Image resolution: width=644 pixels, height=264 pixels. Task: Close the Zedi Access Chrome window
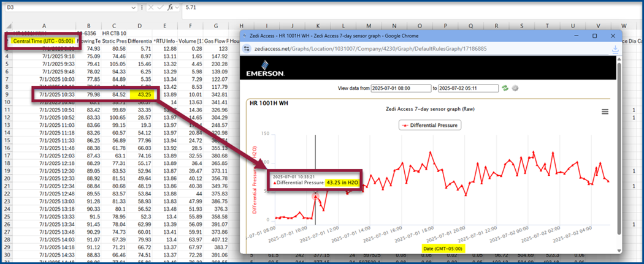point(613,36)
